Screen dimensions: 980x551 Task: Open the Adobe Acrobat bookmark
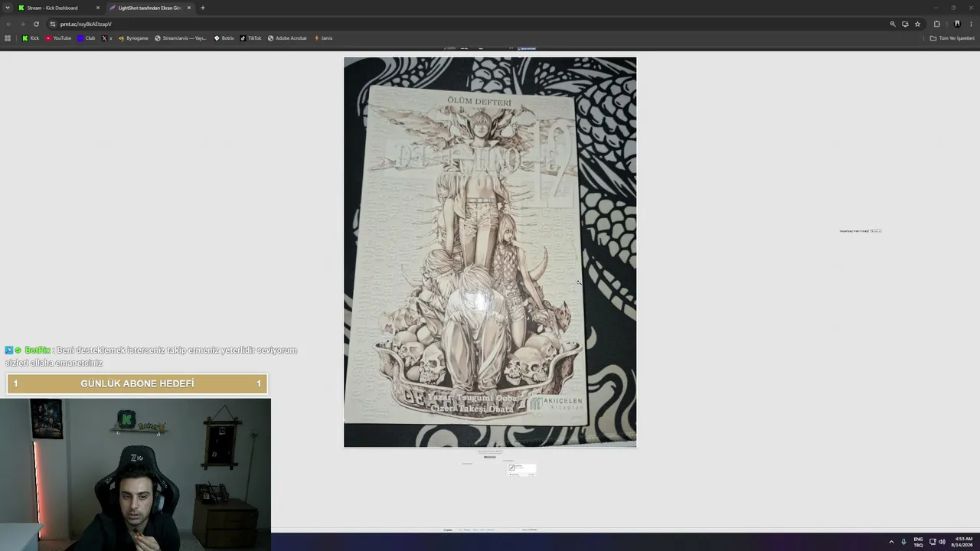pyautogui.click(x=287, y=38)
